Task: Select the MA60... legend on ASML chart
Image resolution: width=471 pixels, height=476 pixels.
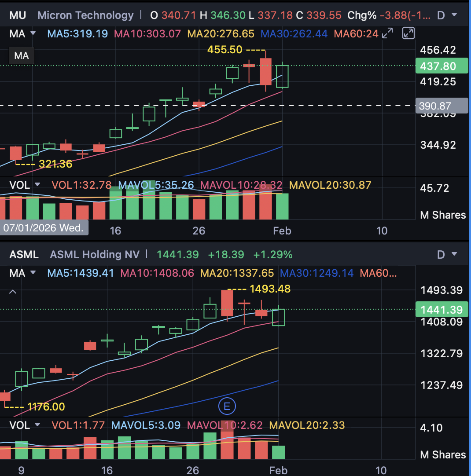Action: coord(378,273)
